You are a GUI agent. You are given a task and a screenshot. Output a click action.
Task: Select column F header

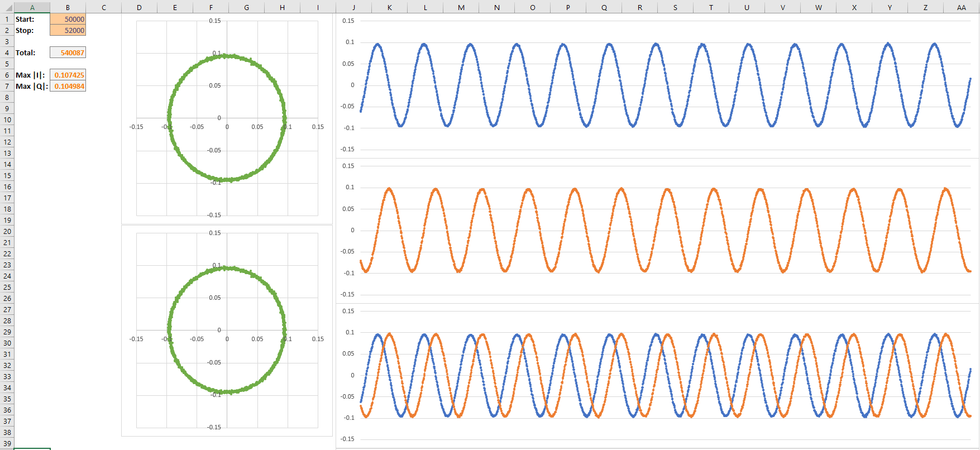click(x=211, y=7)
